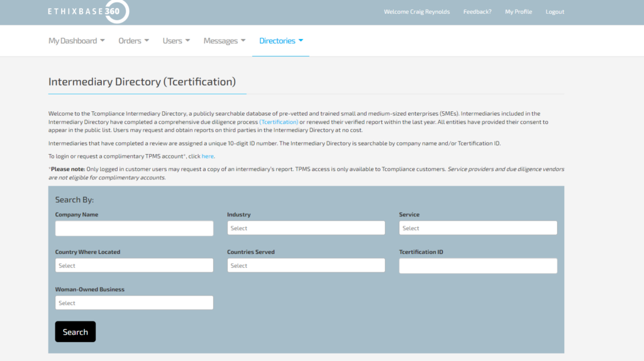Click the Search button
This screenshot has width=644, height=361.
pyautogui.click(x=75, y=331)
